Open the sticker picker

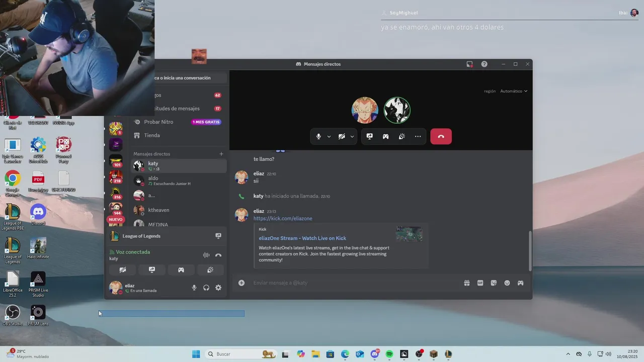(x=494, y=283)
